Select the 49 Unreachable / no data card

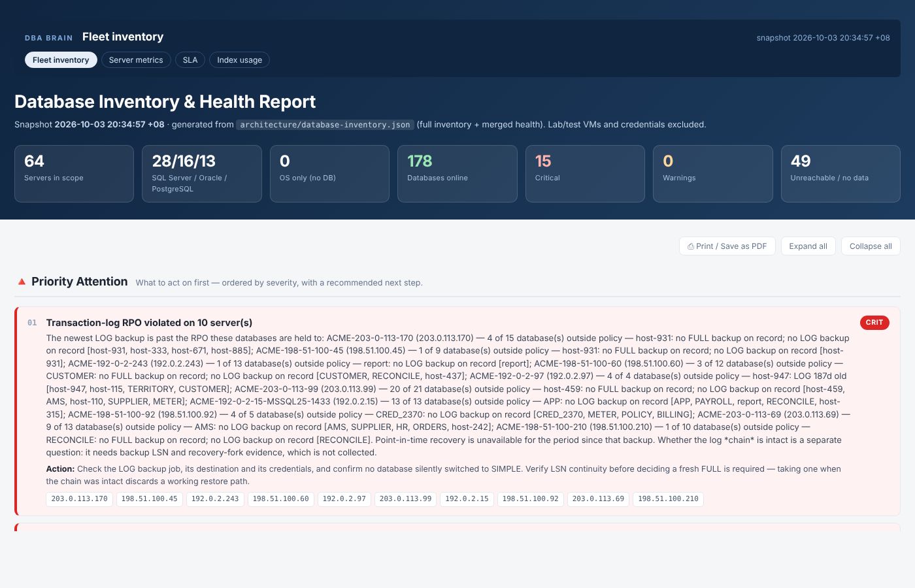click(840, 174)
